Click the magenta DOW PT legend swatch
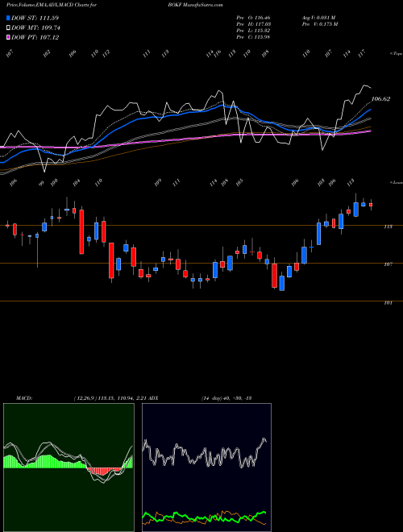Viewport: 403px width, 532px height. 9,37
